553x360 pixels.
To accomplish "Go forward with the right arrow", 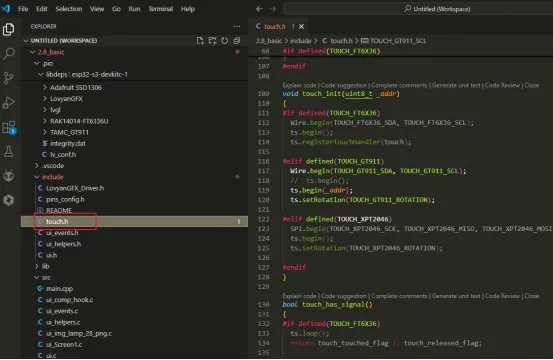I will point(273,9).
